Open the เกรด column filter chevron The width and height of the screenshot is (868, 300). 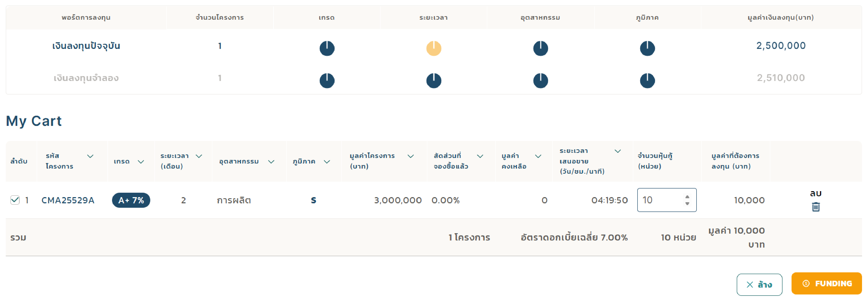[x=141, y=162]
